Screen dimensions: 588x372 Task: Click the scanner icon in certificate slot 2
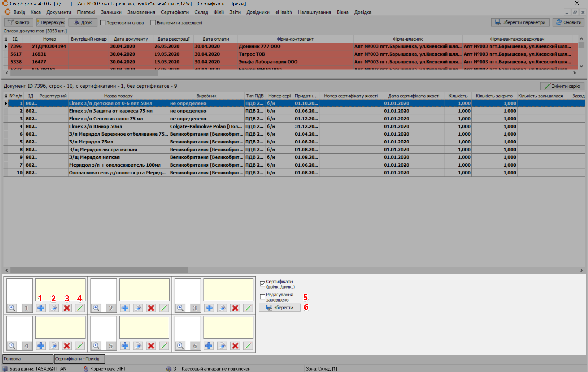(x=138, y=308)
